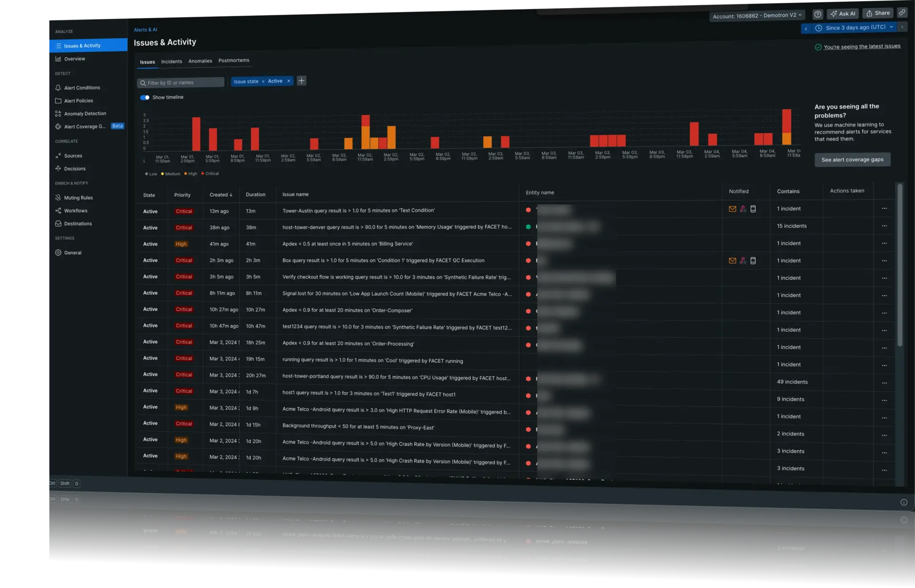Click the Filter by ID or names field
This screenshot has width=915, height=588.
click(181, 83)
